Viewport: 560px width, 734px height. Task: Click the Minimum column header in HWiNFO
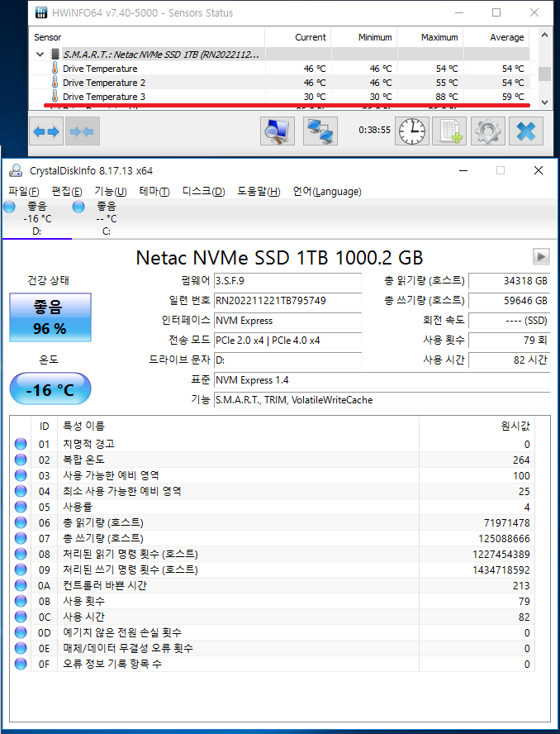click(x=364, y=37)
